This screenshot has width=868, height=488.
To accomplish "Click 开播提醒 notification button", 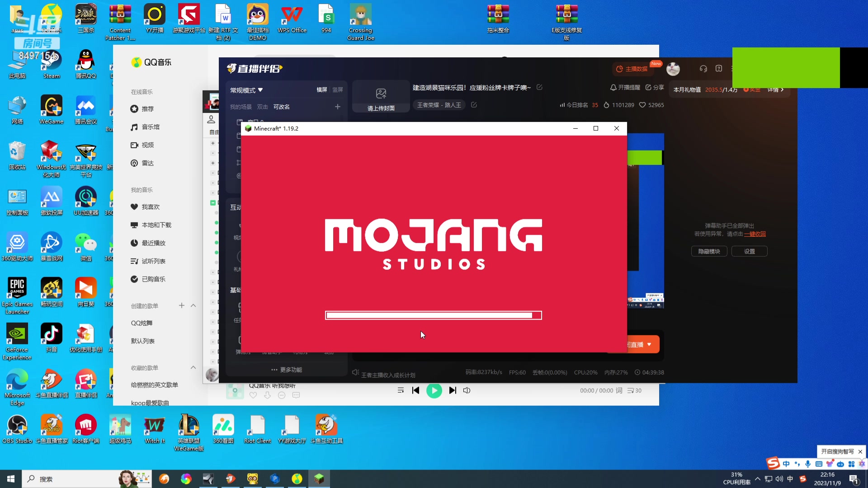I will 625,87.
